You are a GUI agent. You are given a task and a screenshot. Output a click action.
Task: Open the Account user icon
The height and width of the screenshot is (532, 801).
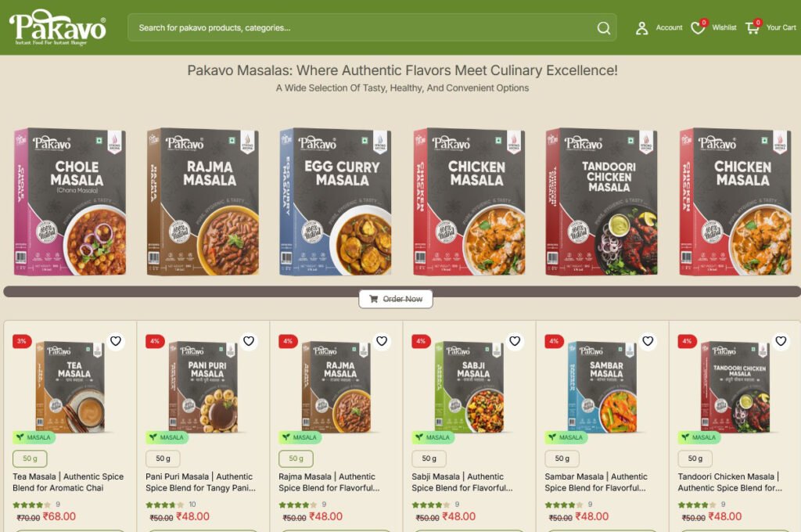point(641,27)
